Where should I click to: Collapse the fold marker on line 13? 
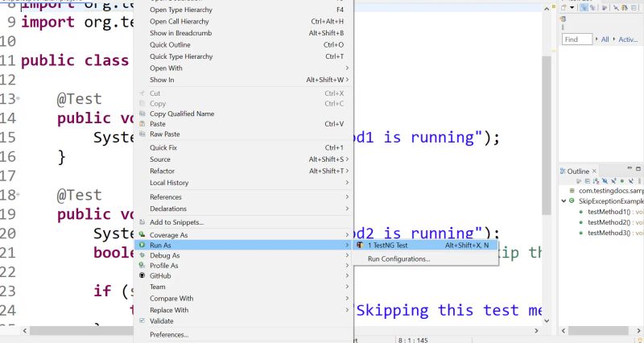click(x=18, y=98)
